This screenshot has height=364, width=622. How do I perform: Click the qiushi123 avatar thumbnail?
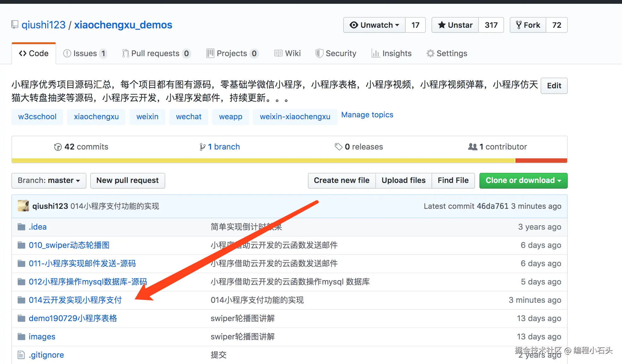[23, 206]
